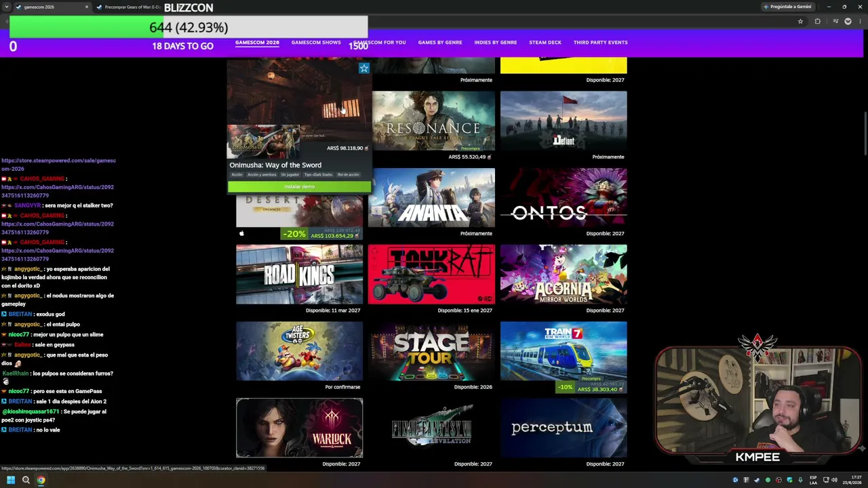Bookmark this page with the star icon

point(800,21)
